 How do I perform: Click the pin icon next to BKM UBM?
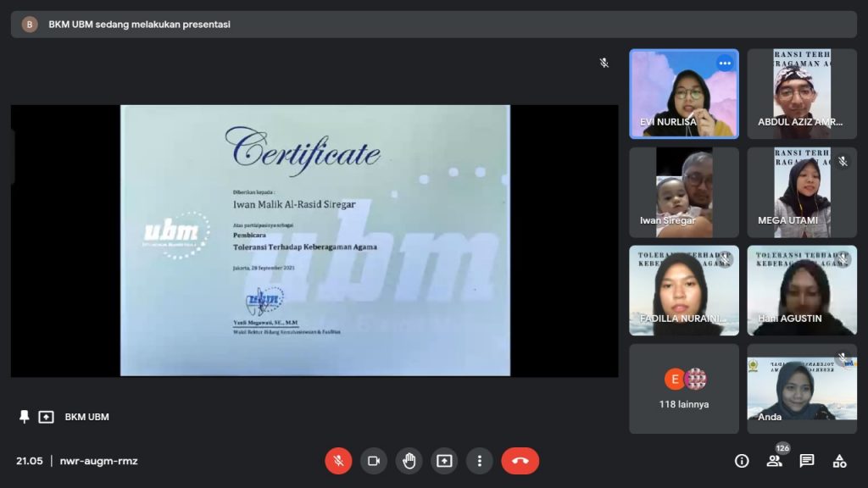[x=24, y=417]
